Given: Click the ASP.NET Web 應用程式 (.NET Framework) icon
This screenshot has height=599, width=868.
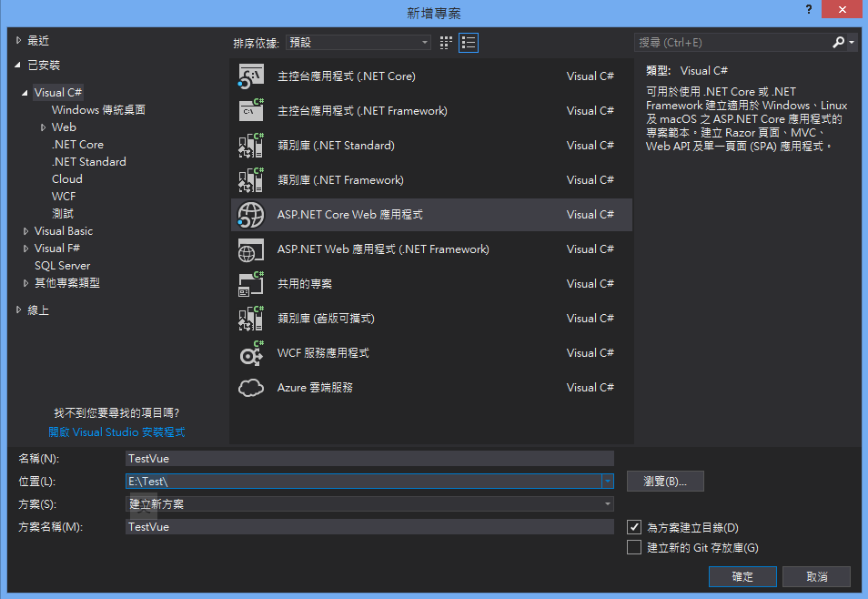Looking at the screenshot, I should coord(251,249).
